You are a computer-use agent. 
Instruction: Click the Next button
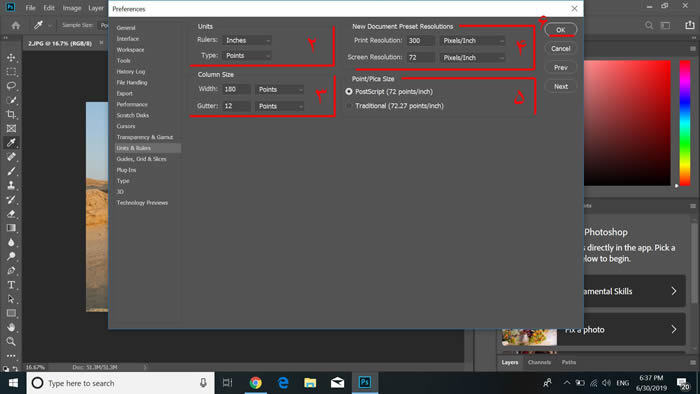tap(561, 87)
